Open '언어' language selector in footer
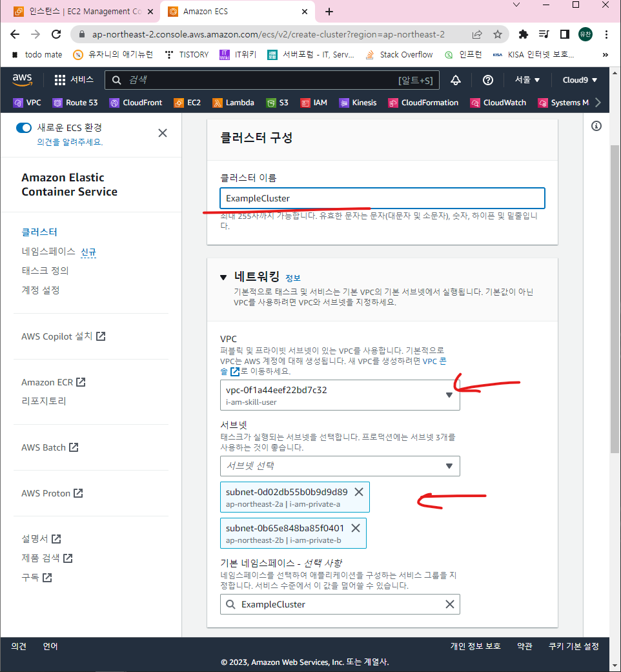Image resolution: width=621 pixels, height=672 pixels. (50, 646)
